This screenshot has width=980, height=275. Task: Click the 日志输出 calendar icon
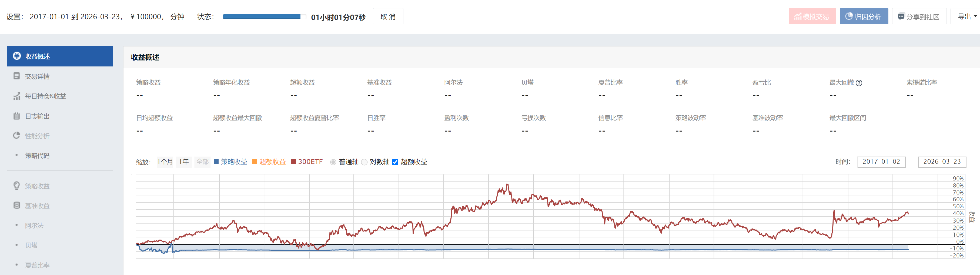pyautogui.click(x=17, y=116)
